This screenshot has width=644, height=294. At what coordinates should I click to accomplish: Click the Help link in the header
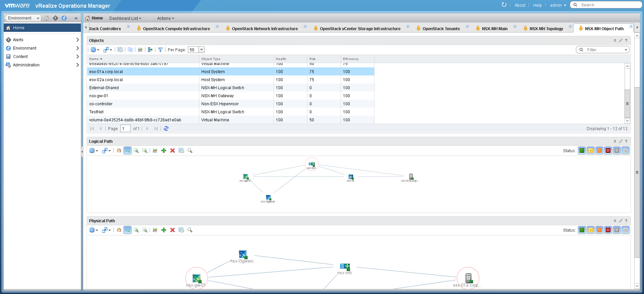(x=537, y=5)
